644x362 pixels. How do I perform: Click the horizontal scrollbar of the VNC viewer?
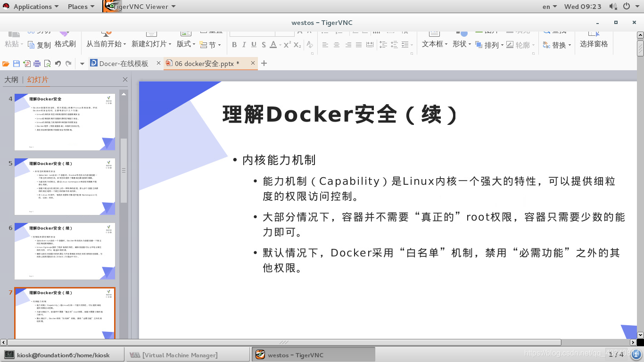284,343
